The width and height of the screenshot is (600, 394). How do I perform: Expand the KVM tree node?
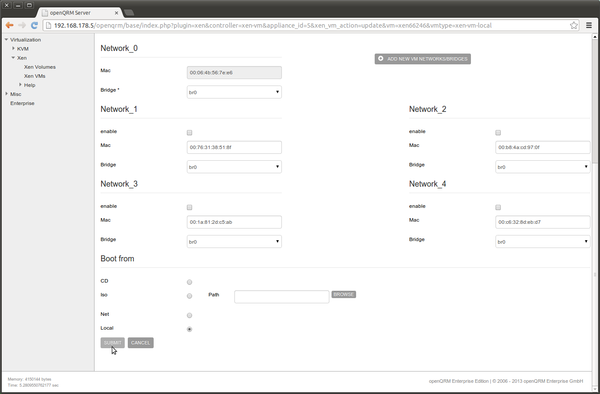point(13,49)
